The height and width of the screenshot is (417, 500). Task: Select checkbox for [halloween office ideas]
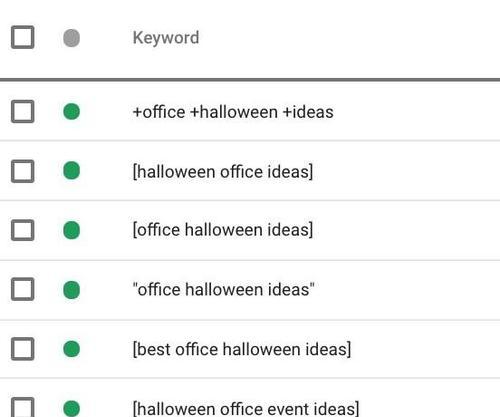(x=23, y=171)
